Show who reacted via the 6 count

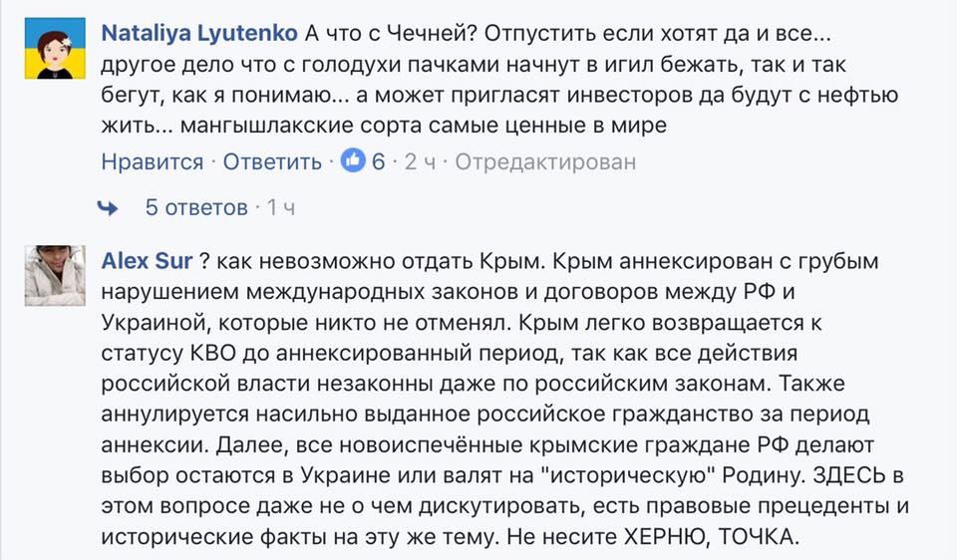coord(379,161)
